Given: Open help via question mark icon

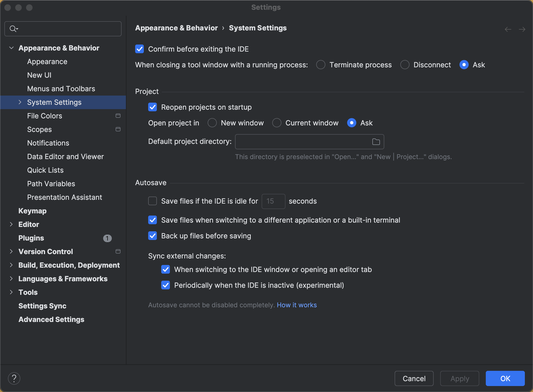Looking at the screenshot, I should coord(14,378).
